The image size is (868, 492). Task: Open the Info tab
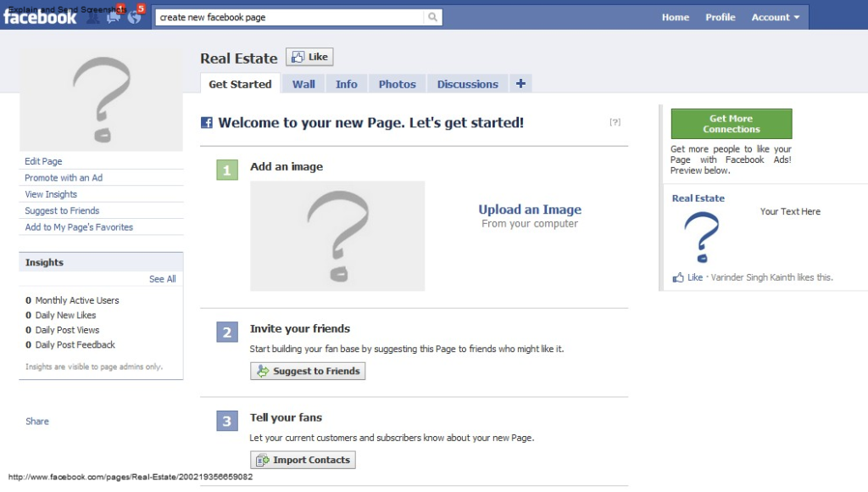pos(347,84)
